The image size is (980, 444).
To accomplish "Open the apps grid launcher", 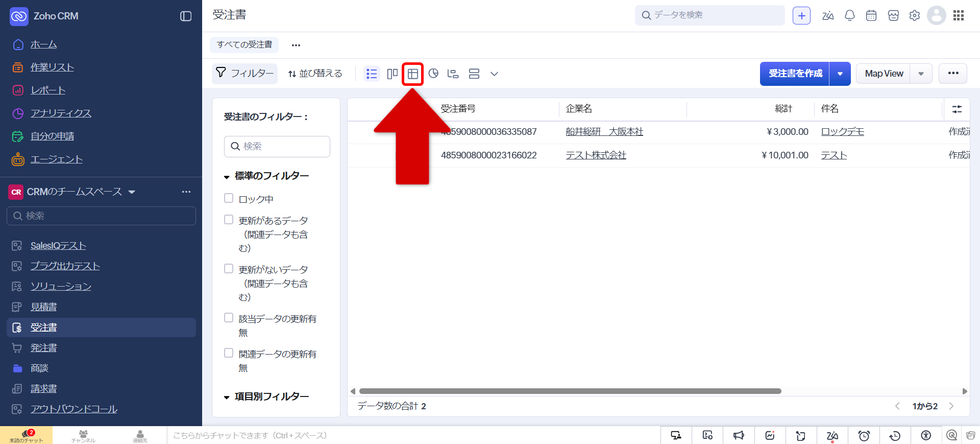I will (959, 16).
